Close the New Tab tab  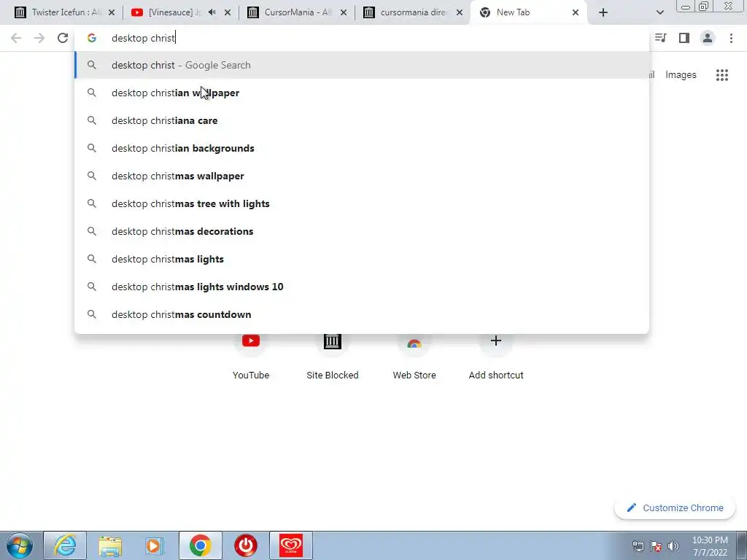tap(576, 12)
